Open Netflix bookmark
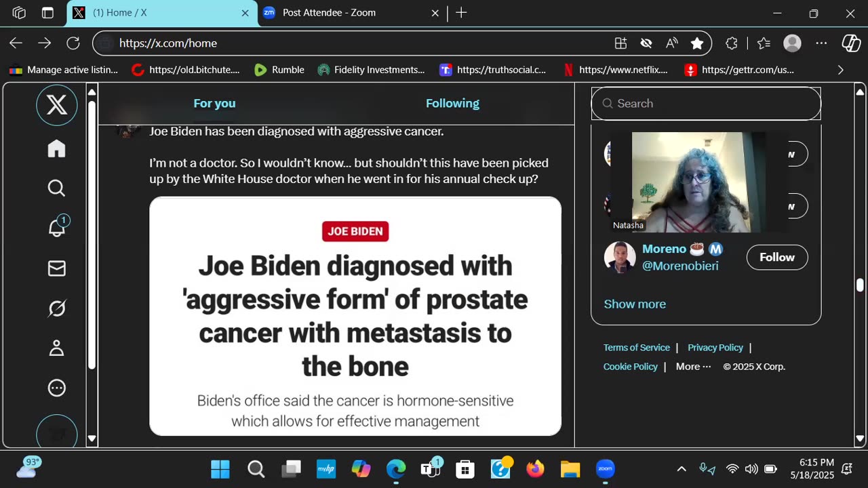Image resolution: width=868 pixels, height=488 pixels. click(x=616, y=70)
